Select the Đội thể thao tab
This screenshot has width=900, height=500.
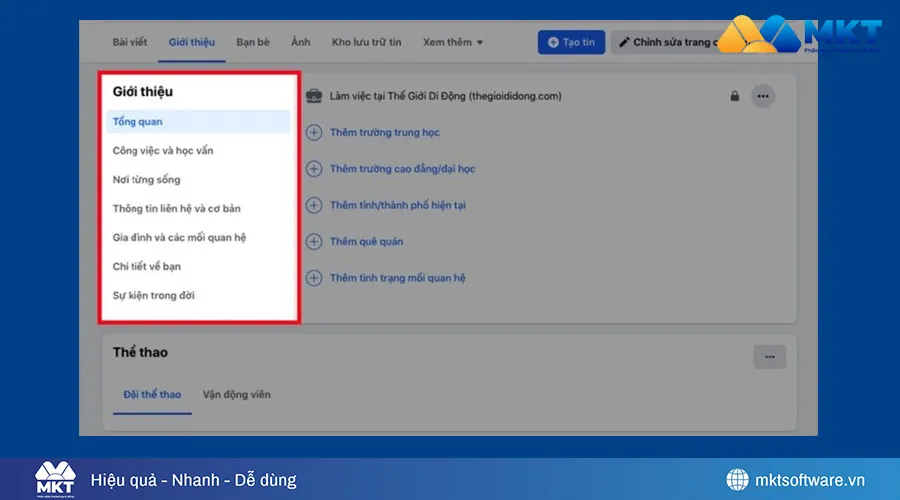[152, 394]
